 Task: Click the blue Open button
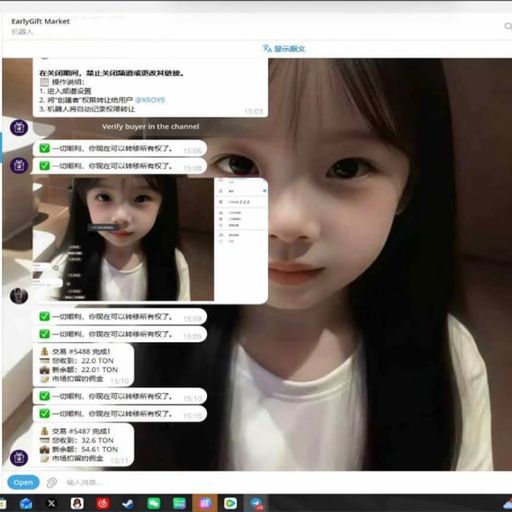point(23,482)
